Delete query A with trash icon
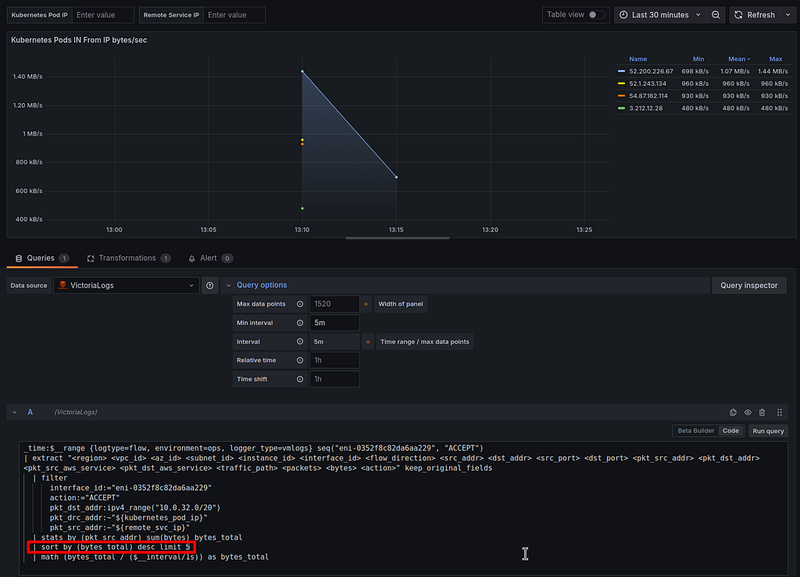This screenshot has width=800, height=577. point(762,412)
